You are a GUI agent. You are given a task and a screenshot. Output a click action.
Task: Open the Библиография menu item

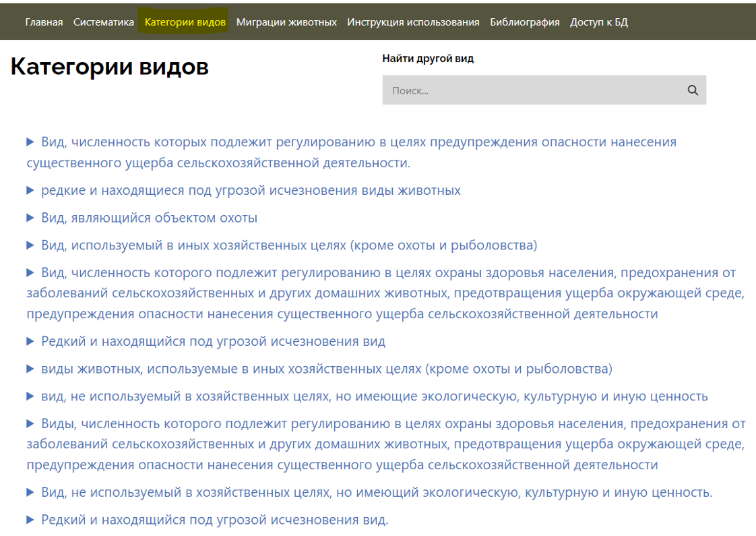point(525,22)
